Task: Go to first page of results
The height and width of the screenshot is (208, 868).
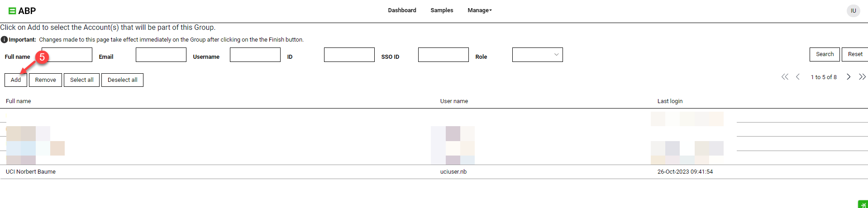Action: click(785, 77)
